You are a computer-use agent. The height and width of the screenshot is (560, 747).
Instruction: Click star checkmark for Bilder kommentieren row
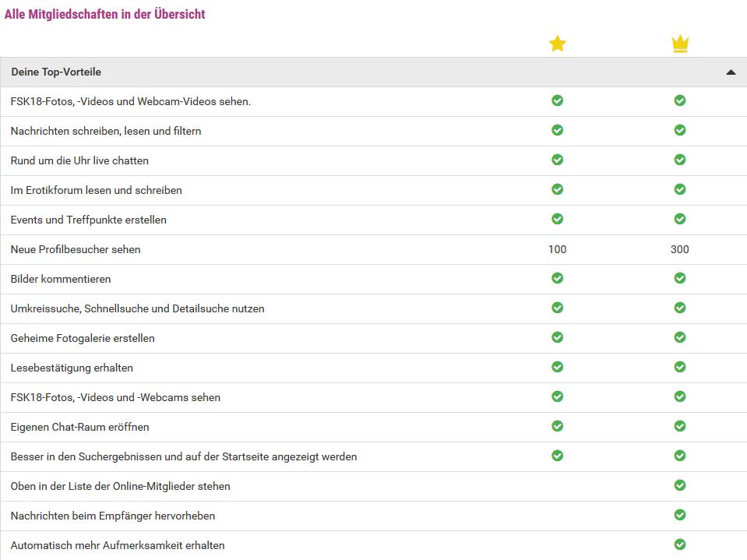click(557, 278)
